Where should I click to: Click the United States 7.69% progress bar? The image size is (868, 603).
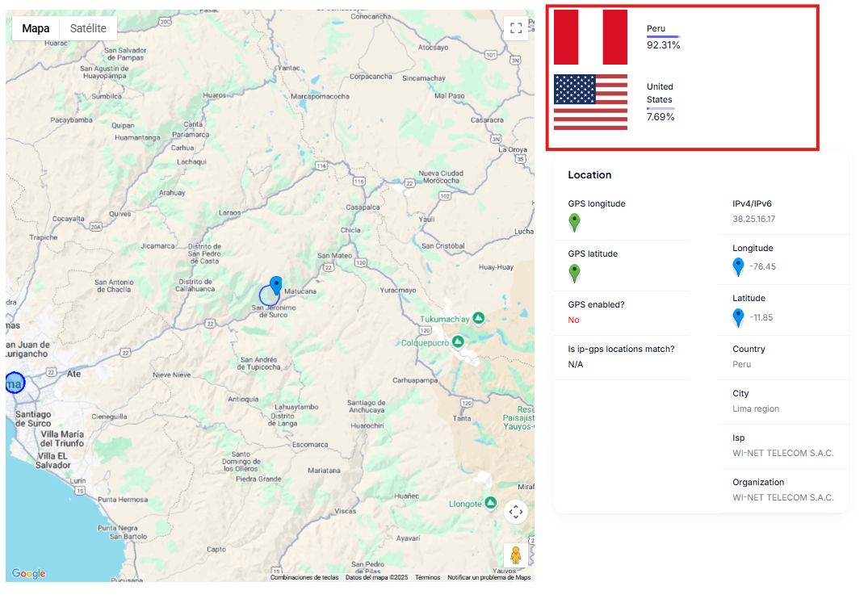660,108
